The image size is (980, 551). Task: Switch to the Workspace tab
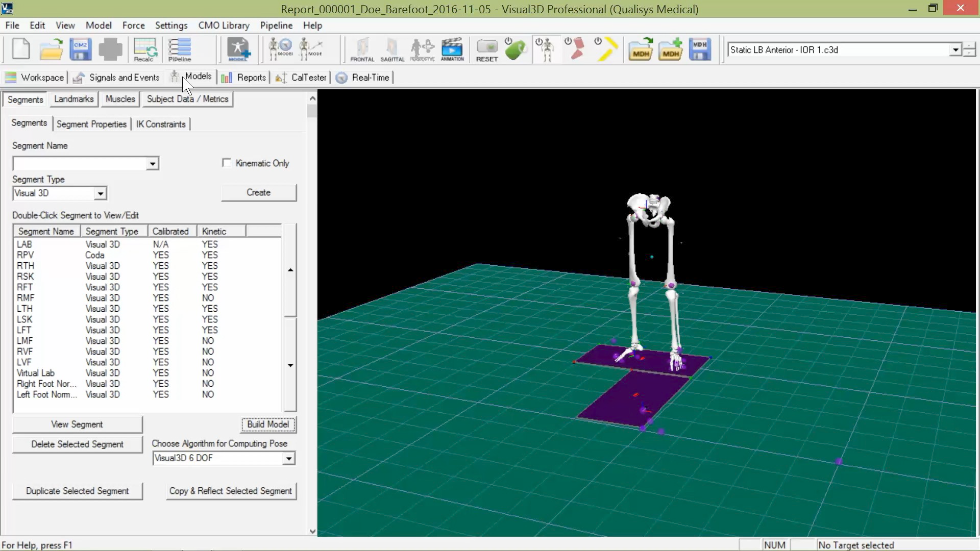point(35,78)
